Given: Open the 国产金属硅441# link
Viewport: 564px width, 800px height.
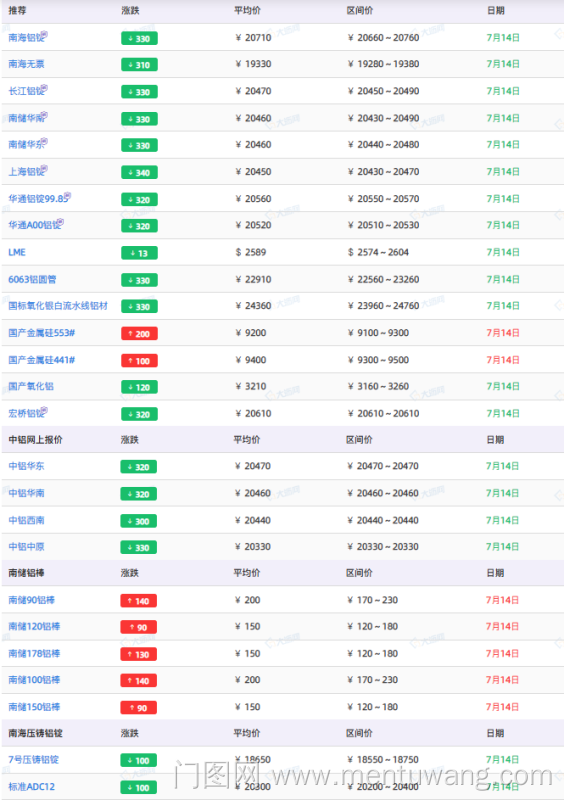Looking at the screenshot, I should coord(41,360).
